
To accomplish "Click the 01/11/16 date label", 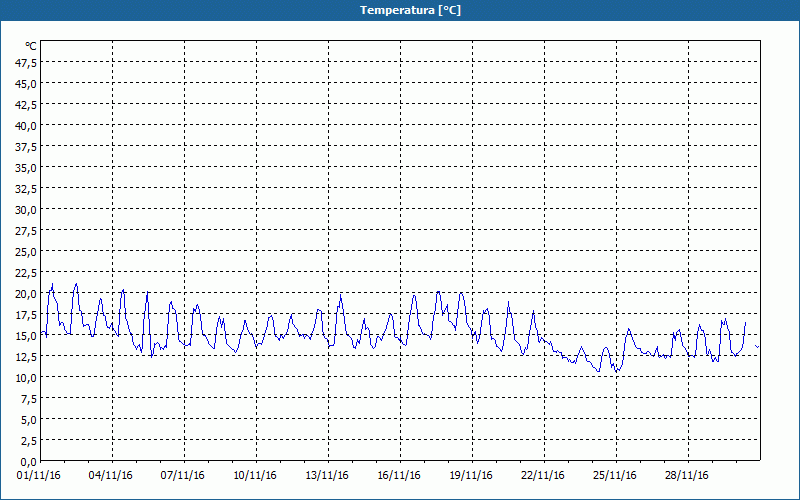I will click(39, 476).
